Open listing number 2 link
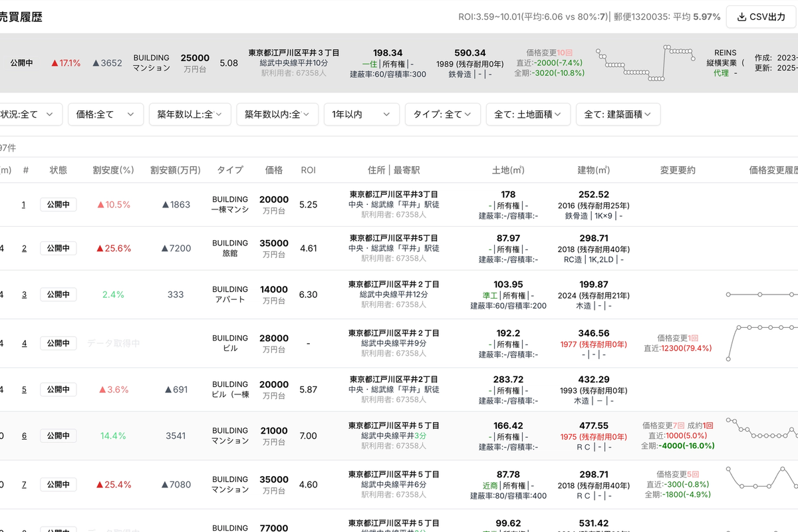The height and width of the screenshot is (532, 798). (24, 248)
